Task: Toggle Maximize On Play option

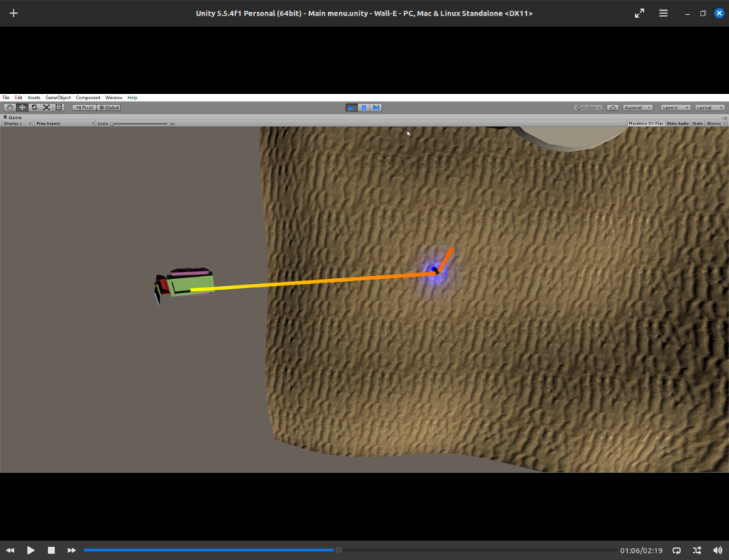Action: tap(646, 123)
